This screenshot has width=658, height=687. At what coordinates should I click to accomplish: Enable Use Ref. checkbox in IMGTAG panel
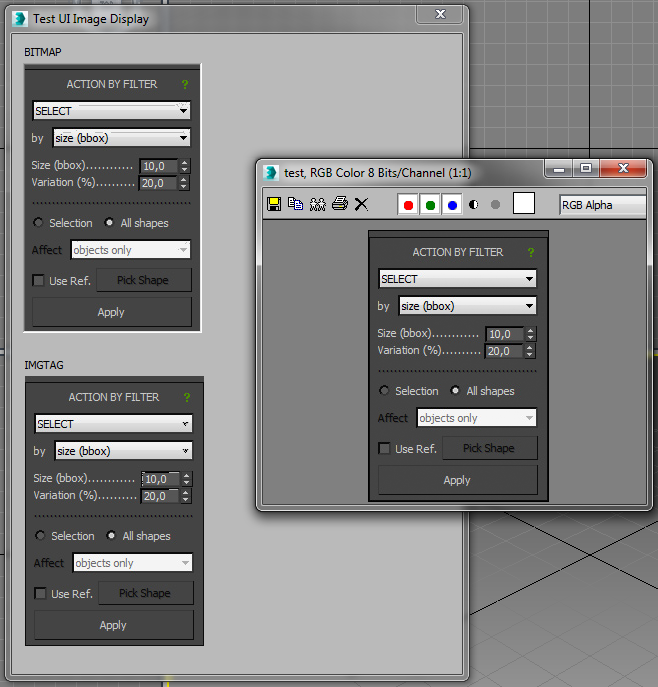coord(40,594)
